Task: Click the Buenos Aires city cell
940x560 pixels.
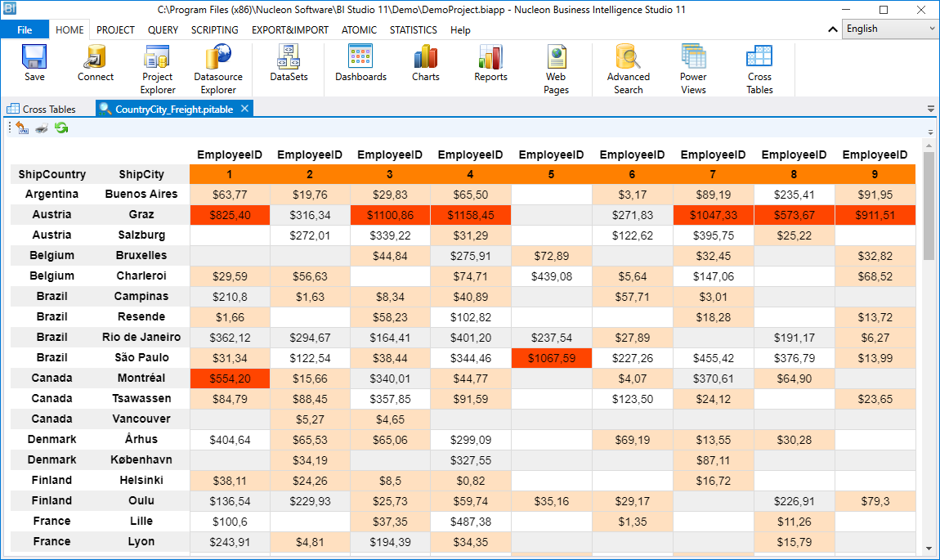Action: pyautogui.click(x=141, y=195)
